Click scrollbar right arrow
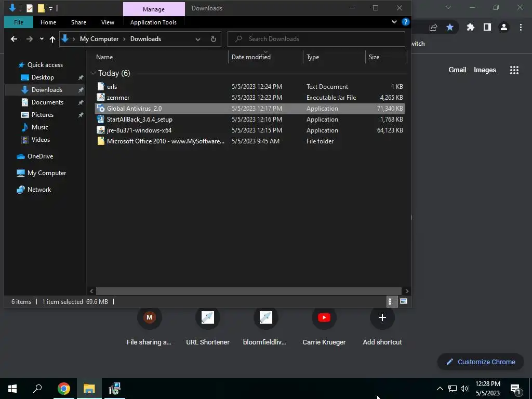 point(407,291)
